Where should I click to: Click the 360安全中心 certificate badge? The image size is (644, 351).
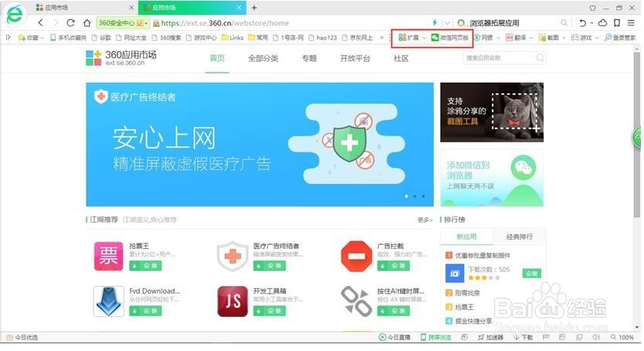[123, 23]
